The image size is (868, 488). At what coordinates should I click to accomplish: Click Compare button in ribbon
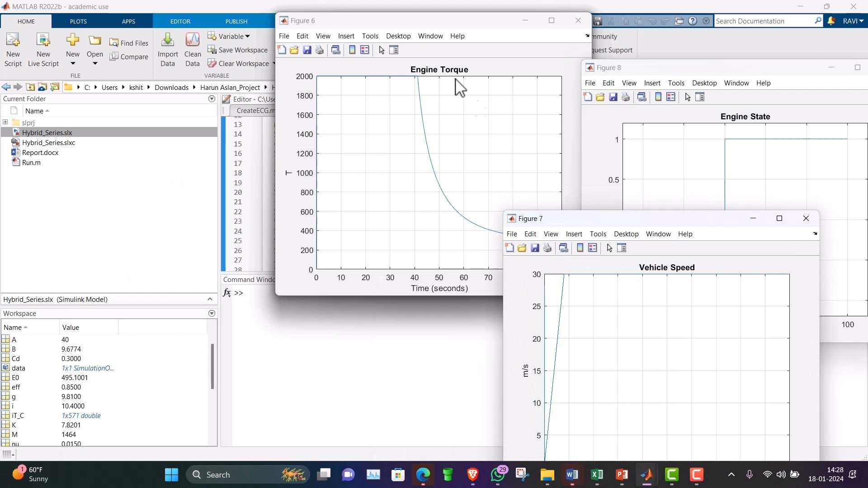[129, 56]
